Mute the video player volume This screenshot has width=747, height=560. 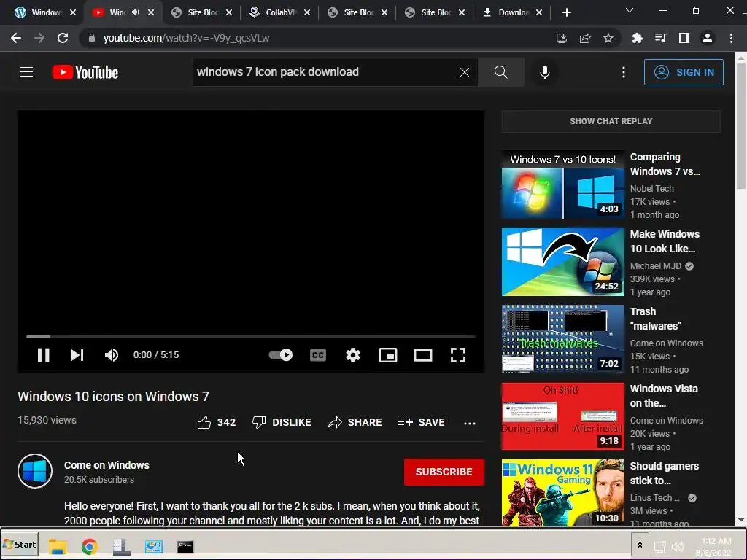click(112, 355)
